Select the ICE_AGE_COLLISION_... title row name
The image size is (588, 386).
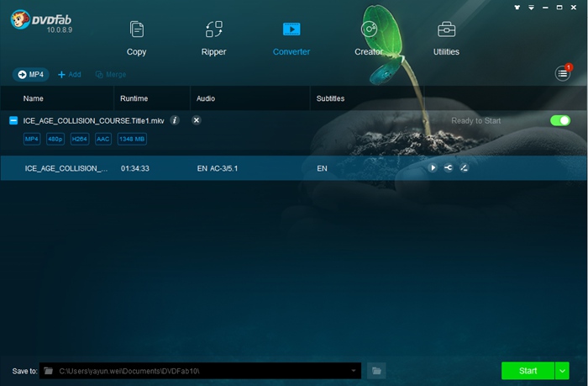(x=66, y=168)
